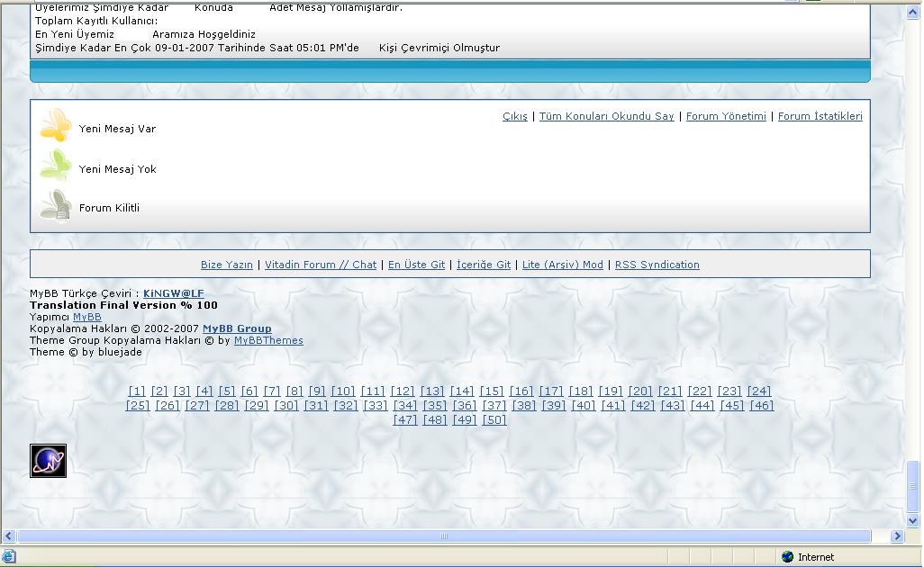Click the Internet zone globe icon in status bar
The height and width of the screenshot is (567, 924).
pyautogui.click(x=787, y=557)
